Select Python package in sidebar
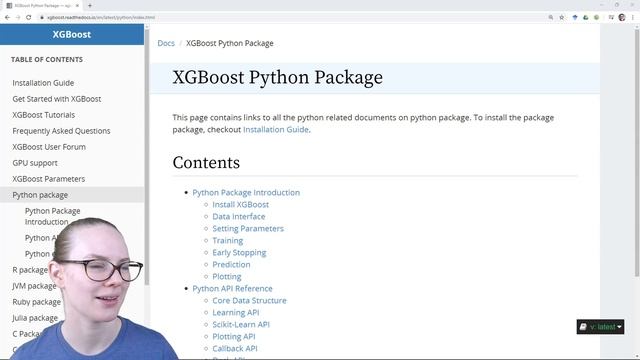Screen dimensions: 640x360 (x=72, y=195)
